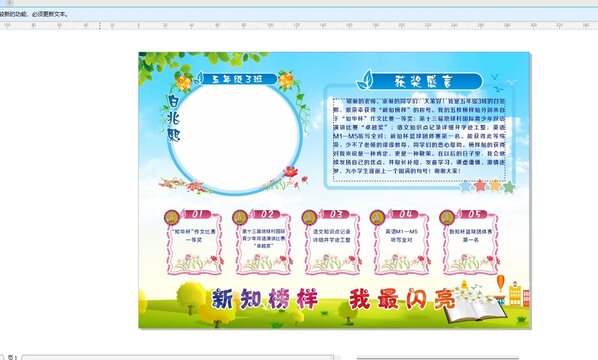Select the "知华杯"作文比赛 一等奖 text
This screenshot has height=360, width=598.
click(194, 236)
